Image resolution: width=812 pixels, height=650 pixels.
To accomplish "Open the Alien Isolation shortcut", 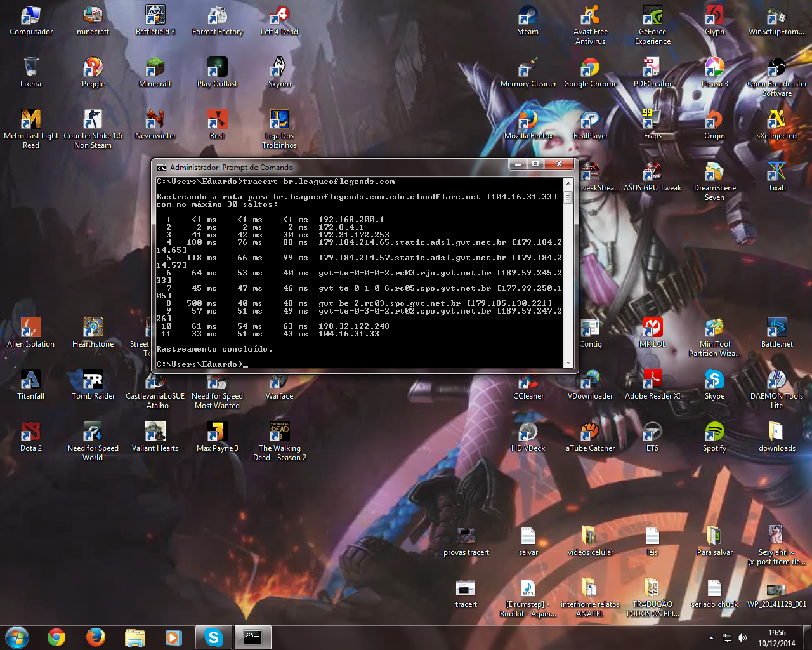I will pos(31,333).
